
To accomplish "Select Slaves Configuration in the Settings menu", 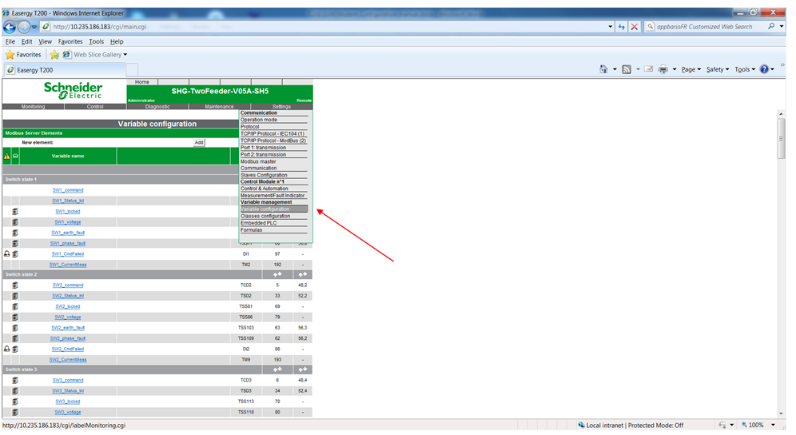I will click(264, 175).
